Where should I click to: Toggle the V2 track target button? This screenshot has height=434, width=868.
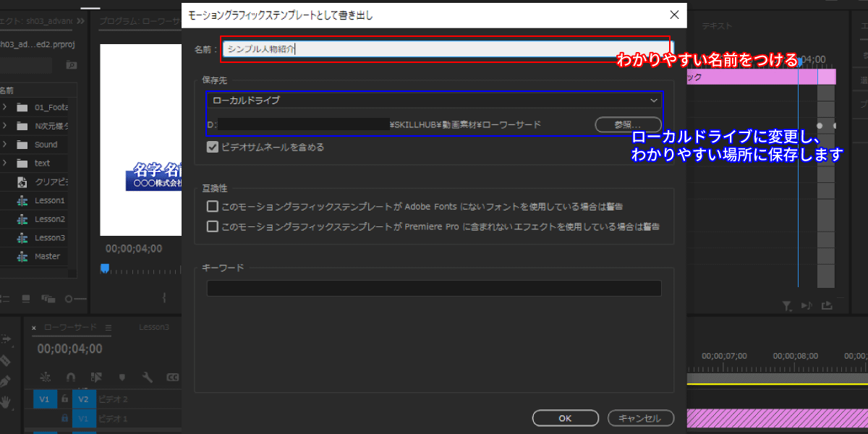point(83,399)
